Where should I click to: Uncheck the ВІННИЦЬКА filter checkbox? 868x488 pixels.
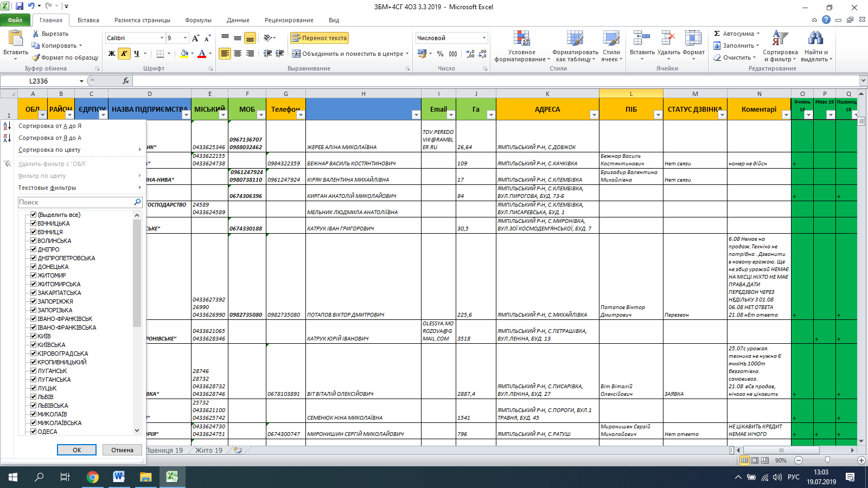(33, 223)
